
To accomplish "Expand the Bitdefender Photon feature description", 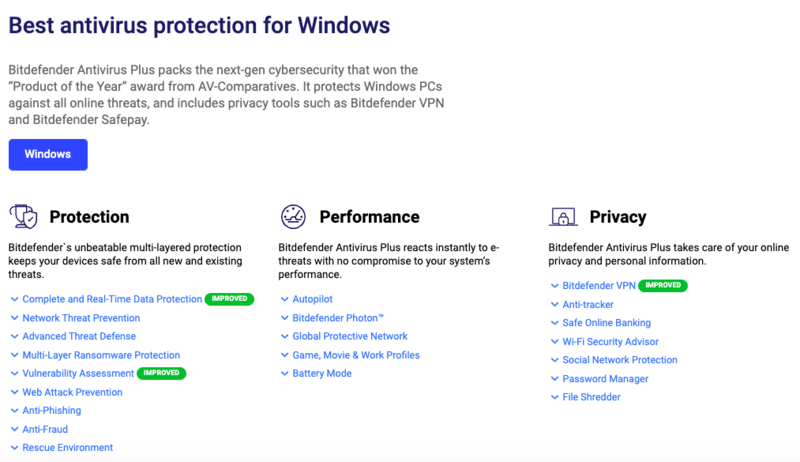I will pos(338,318).
